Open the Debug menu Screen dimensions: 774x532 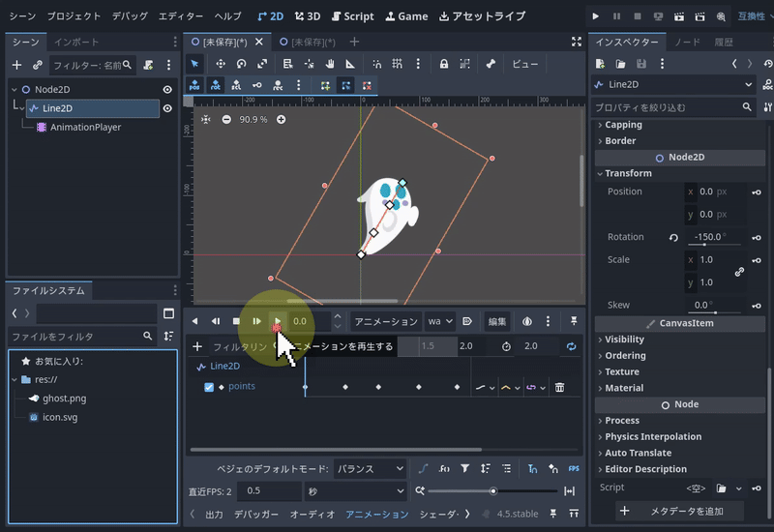tap(130, 16)
